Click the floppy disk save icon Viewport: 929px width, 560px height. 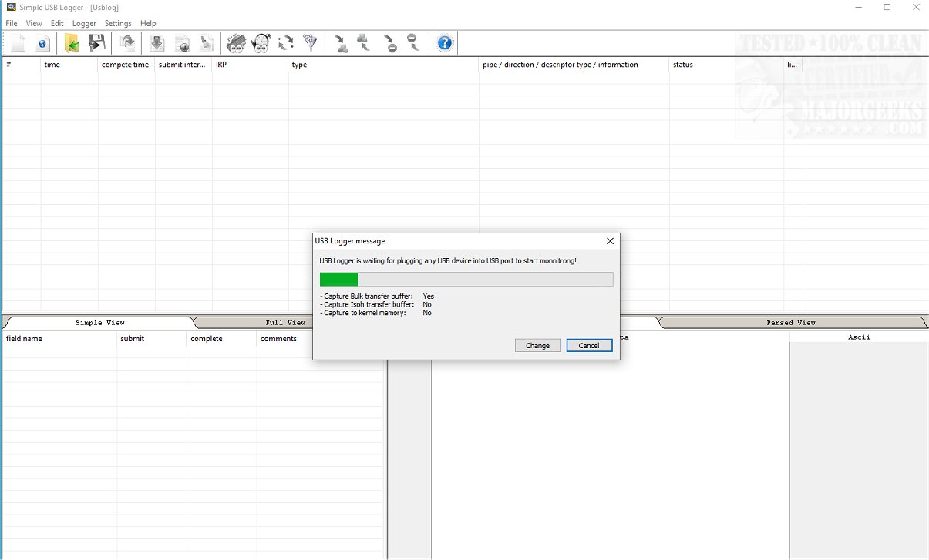(96, 43)
